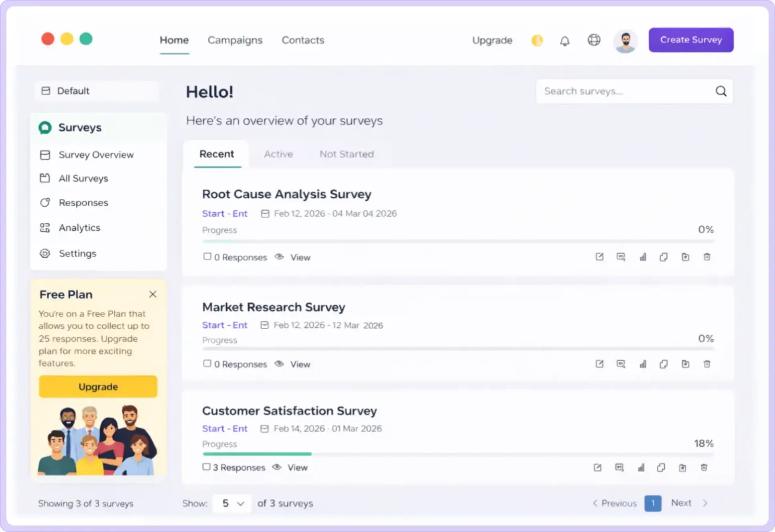Upgrade from the Free Plan panel
The image size is (775, 532).
98,387
